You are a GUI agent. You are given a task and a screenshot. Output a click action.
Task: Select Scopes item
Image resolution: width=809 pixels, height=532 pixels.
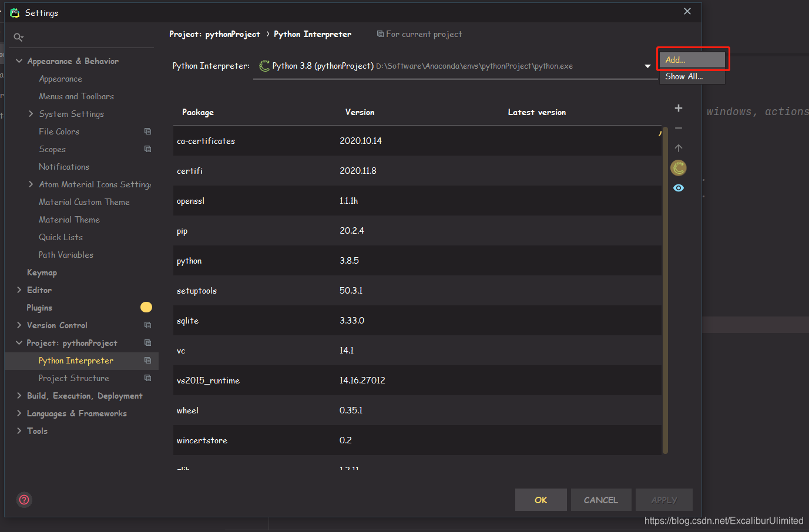[x=52, y=149]
